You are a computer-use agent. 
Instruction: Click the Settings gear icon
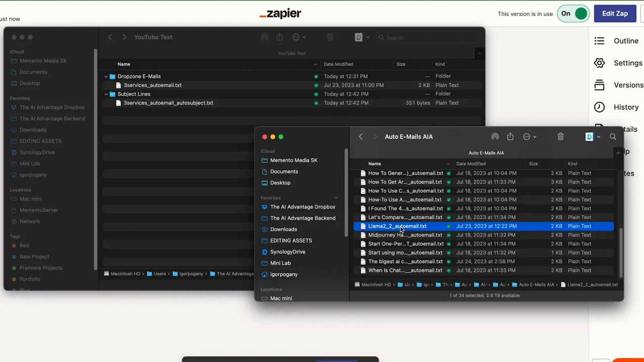tap(599, 63)
